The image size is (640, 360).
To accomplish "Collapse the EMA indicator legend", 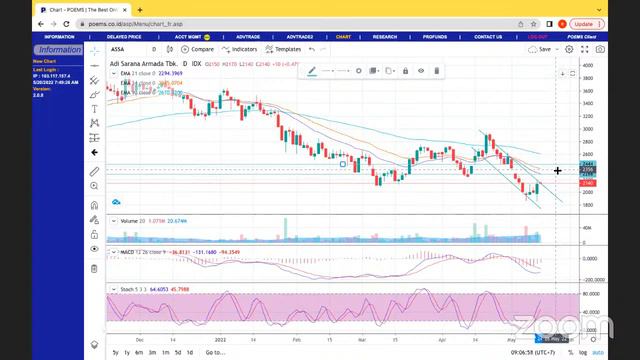I will click(113, 73).
